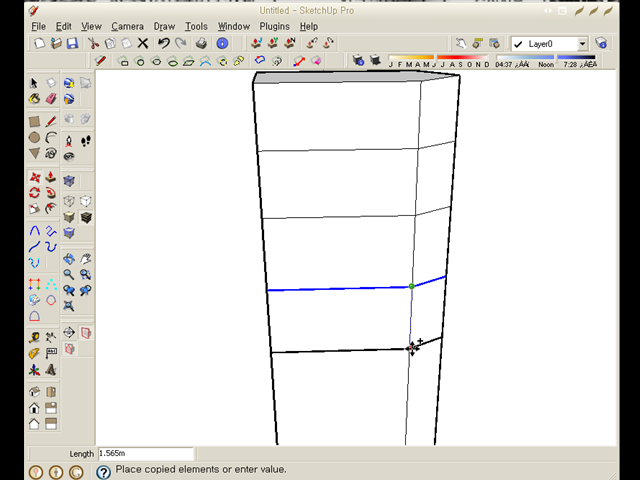This screenshot has height=480, width=640.
Task: Select the Tape Measure tool
Action: click(x=34, y=338)
